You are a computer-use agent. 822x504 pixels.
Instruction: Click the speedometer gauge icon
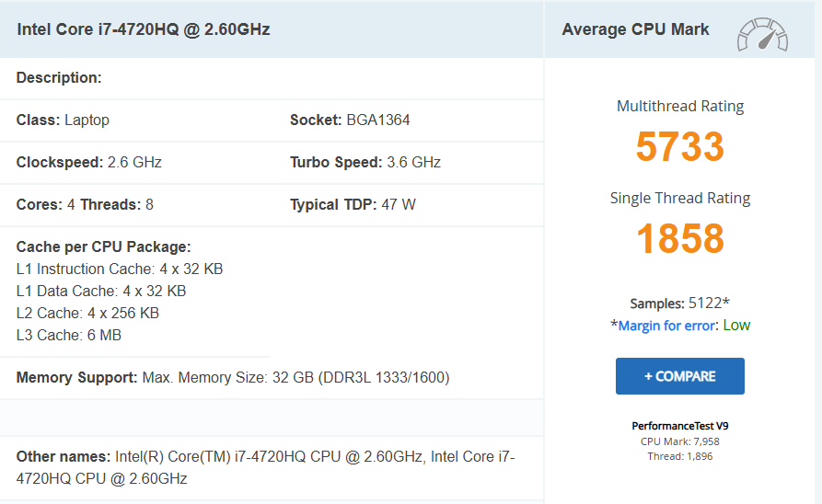(x=761, y=34)
